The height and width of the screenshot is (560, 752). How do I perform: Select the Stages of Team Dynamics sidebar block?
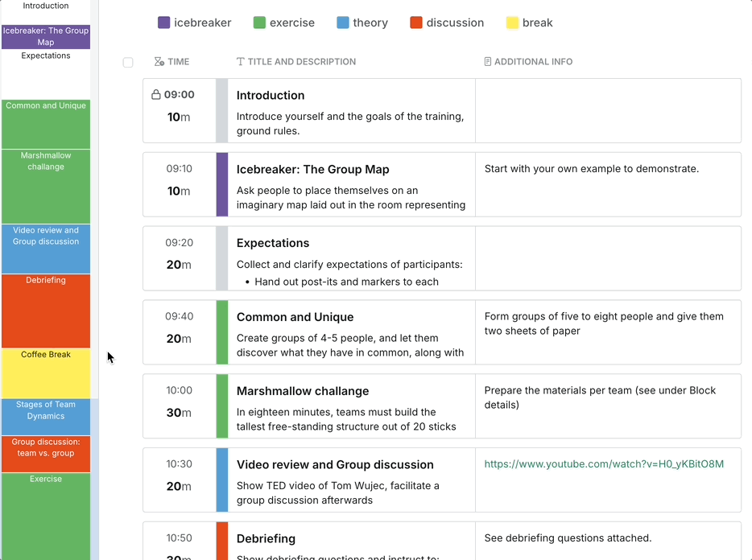46,416
